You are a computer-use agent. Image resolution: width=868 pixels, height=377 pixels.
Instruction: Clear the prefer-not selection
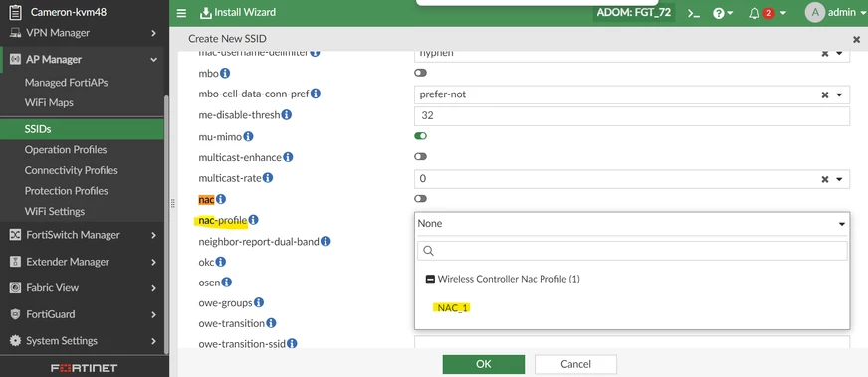click(x=825, y=95)
